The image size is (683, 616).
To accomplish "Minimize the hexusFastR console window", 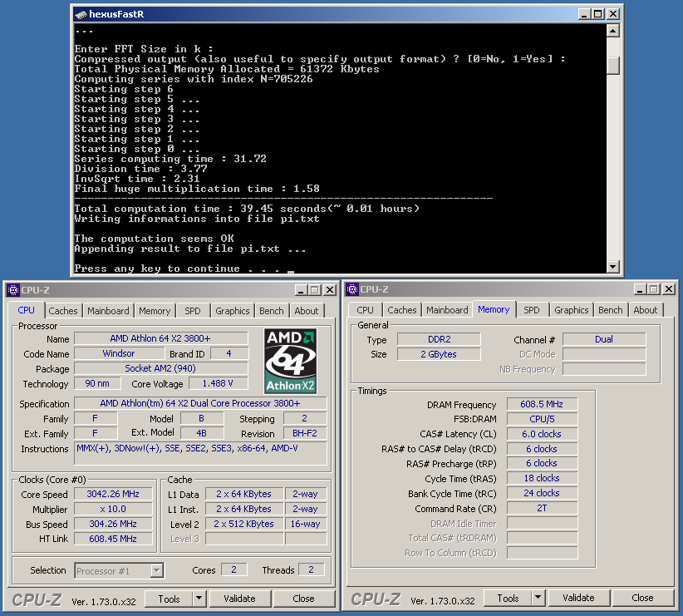I will (585, 14).
